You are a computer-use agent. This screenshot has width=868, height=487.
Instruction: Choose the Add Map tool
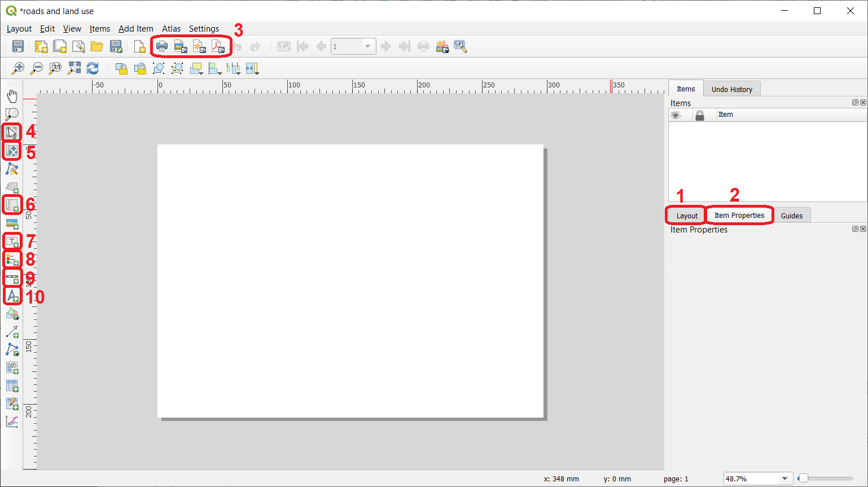tap(12, 204)
